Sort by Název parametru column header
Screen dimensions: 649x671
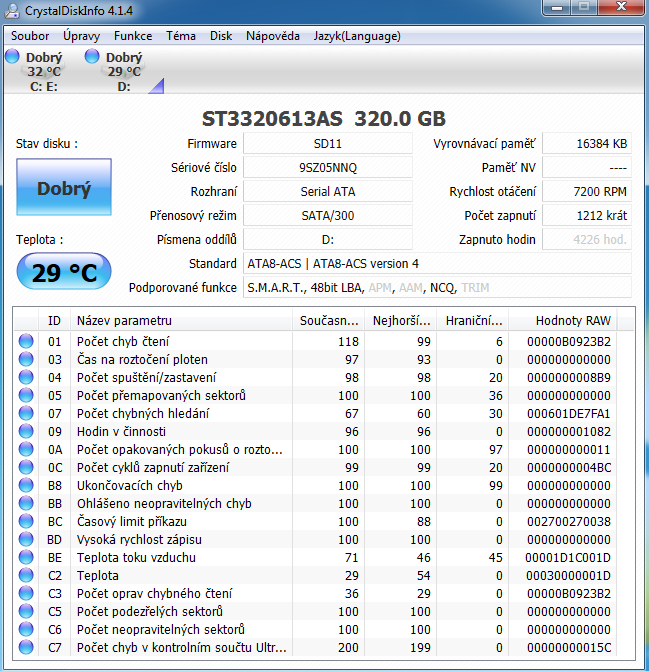coord(182,321)
